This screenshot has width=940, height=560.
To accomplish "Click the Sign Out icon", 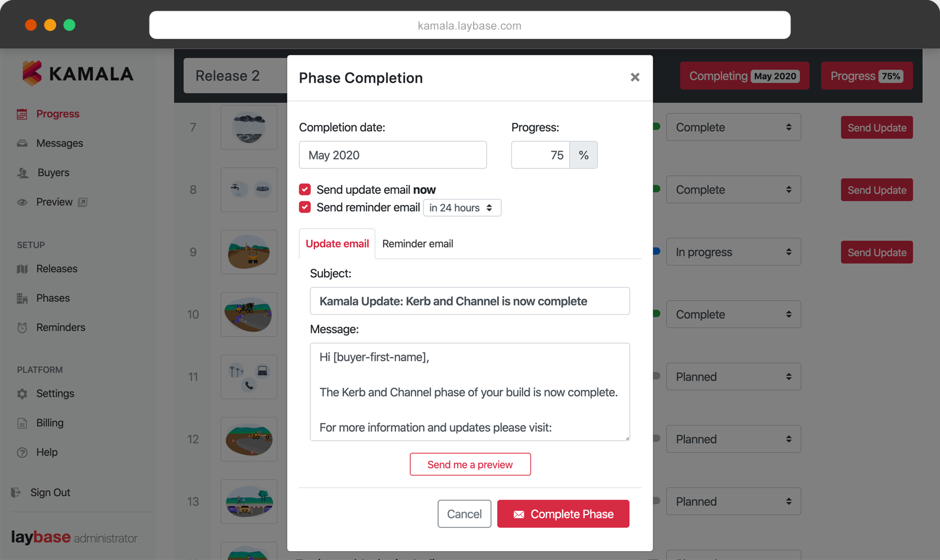I will [16, 492].
